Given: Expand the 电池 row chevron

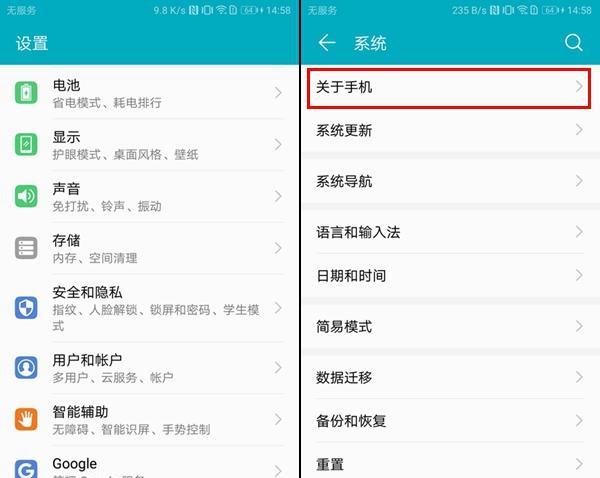Looking at the screenshot, I should click(x=278, y=93).
